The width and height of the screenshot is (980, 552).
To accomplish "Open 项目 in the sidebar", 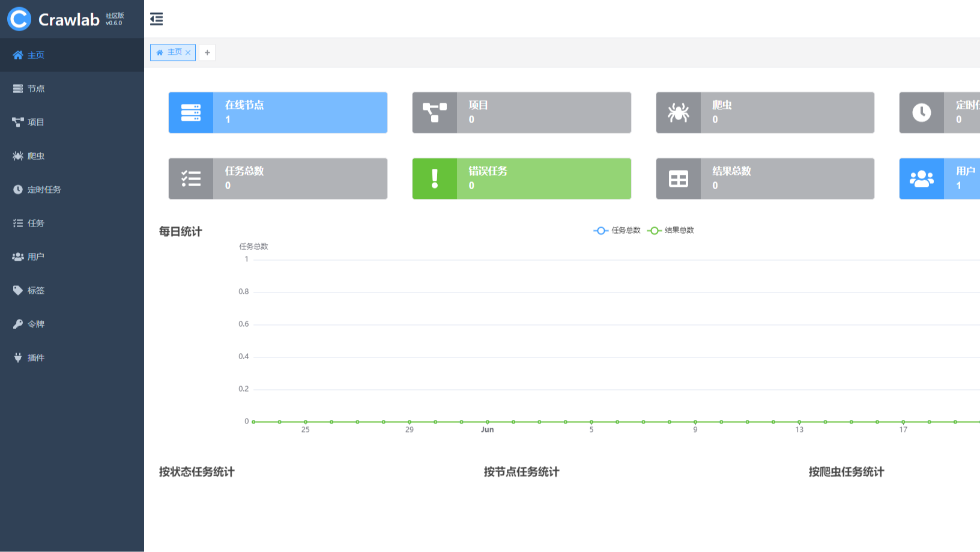I will point(72,122).
